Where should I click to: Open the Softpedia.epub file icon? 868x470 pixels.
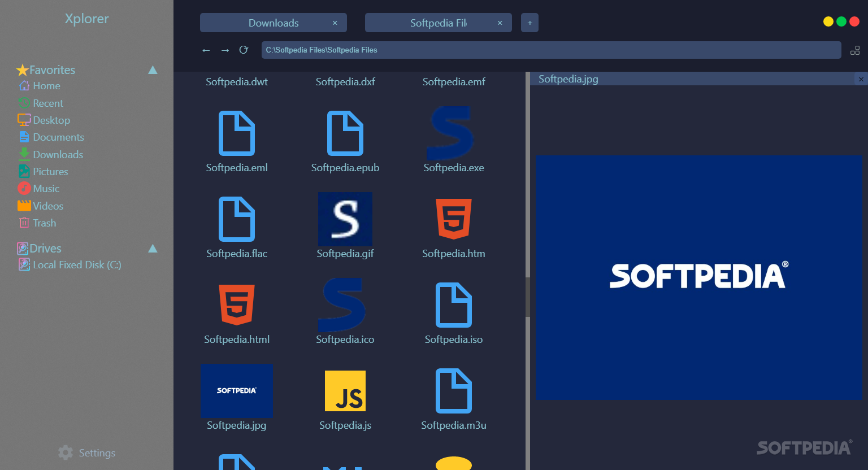click(345, 133)
